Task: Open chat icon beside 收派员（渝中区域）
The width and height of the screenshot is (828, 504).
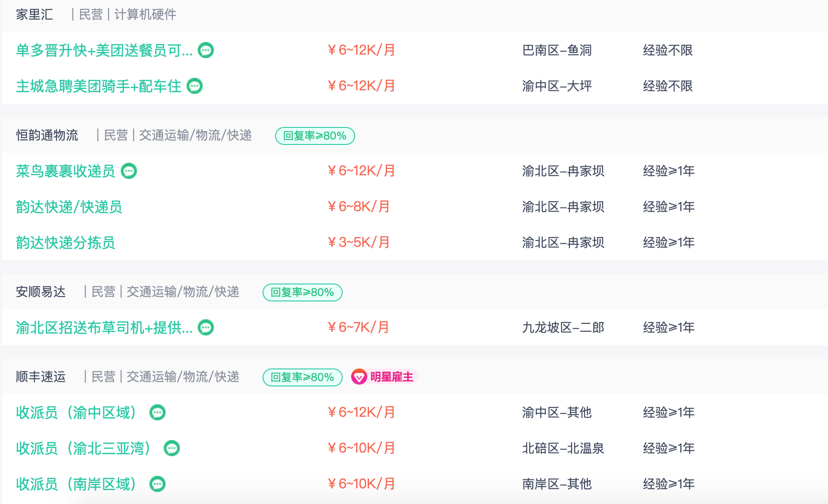Action: coord(157,412)
